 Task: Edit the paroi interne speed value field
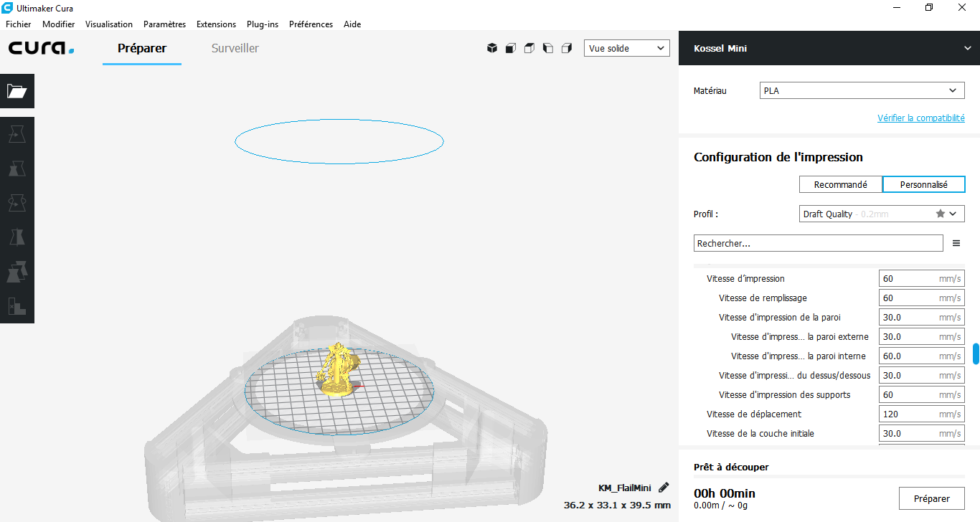[x=922, y=356]
